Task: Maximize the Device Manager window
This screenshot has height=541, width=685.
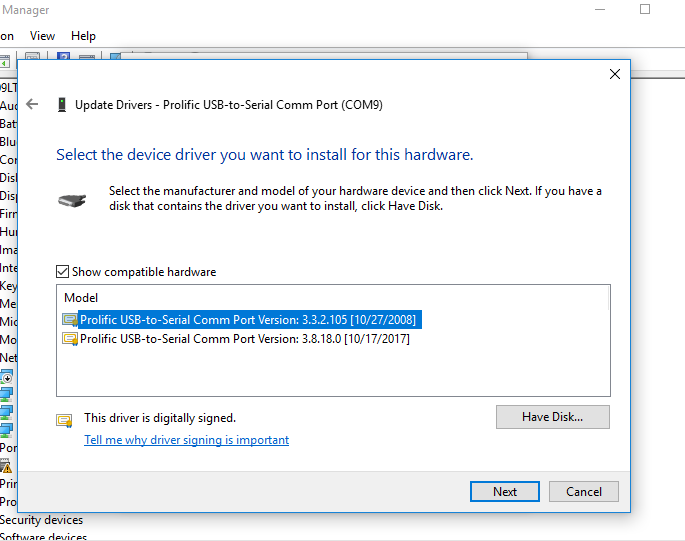Action: click(x=645, y=9)
